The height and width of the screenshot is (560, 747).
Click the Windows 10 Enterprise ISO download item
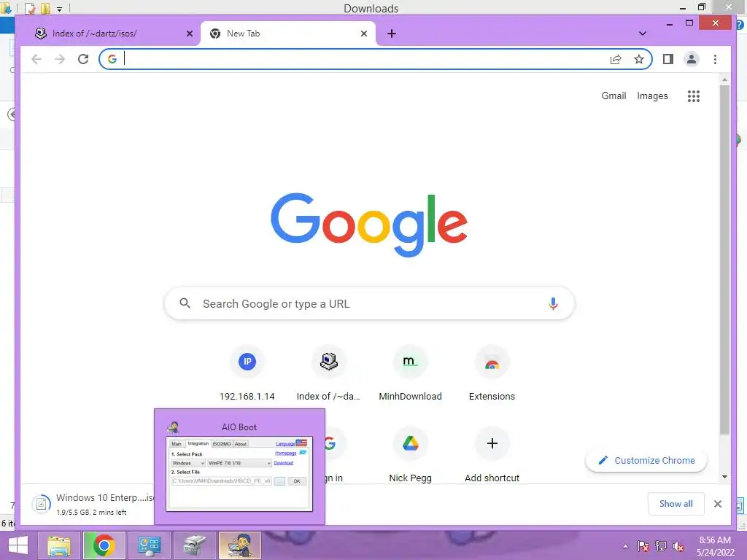(92, 505)
